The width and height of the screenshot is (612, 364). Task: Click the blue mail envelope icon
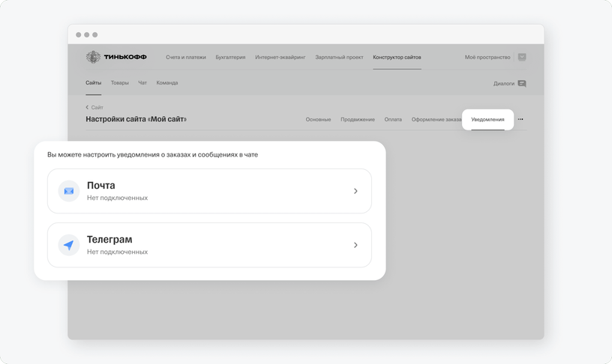69,191
